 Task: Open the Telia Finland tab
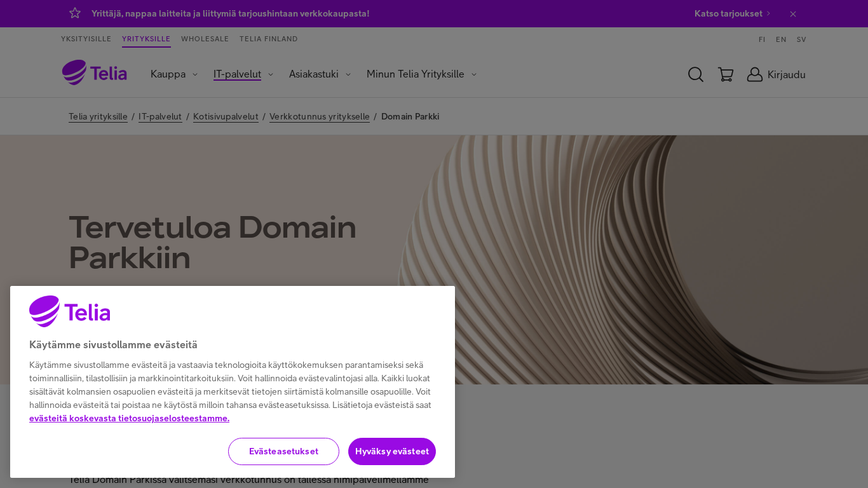tap(269, 39)
